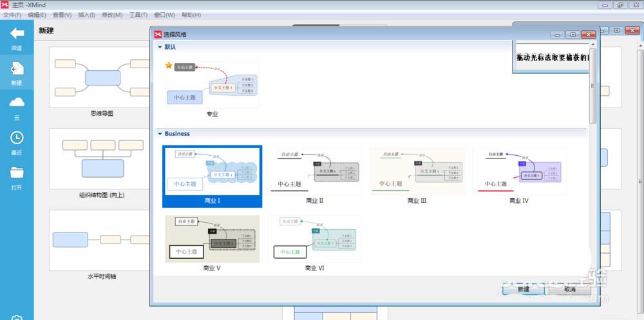Open the 工具(T) menu
Viewport: 644px width, 320px height.
point(138,15)
